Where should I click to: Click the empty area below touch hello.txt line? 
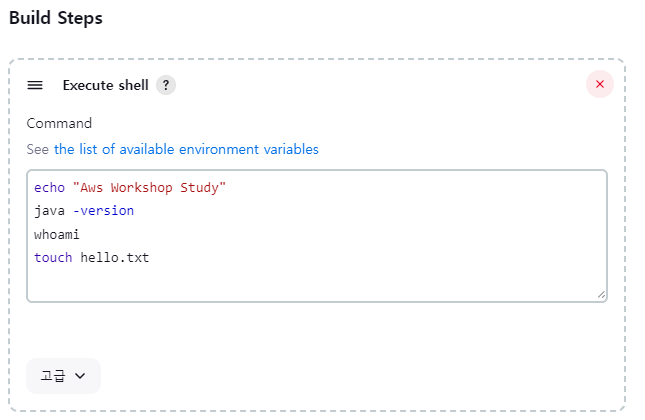click(317, 283)
